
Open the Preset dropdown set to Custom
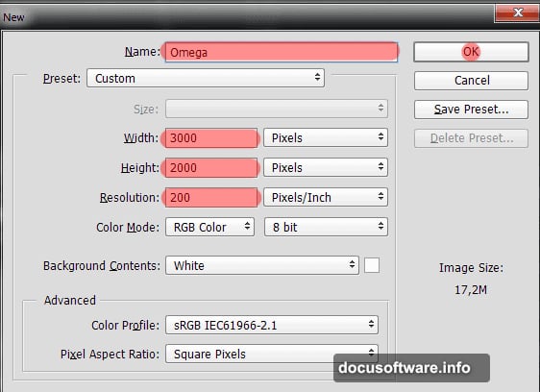click(206, 78)
